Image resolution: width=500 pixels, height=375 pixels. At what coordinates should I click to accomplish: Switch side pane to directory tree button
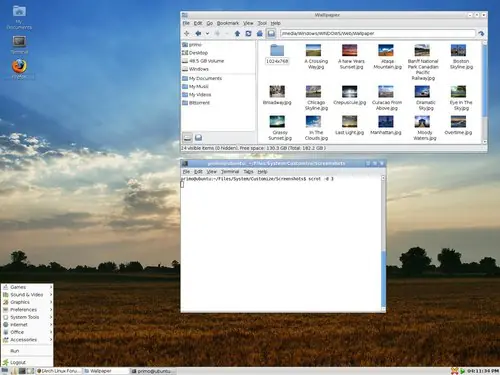198,138
